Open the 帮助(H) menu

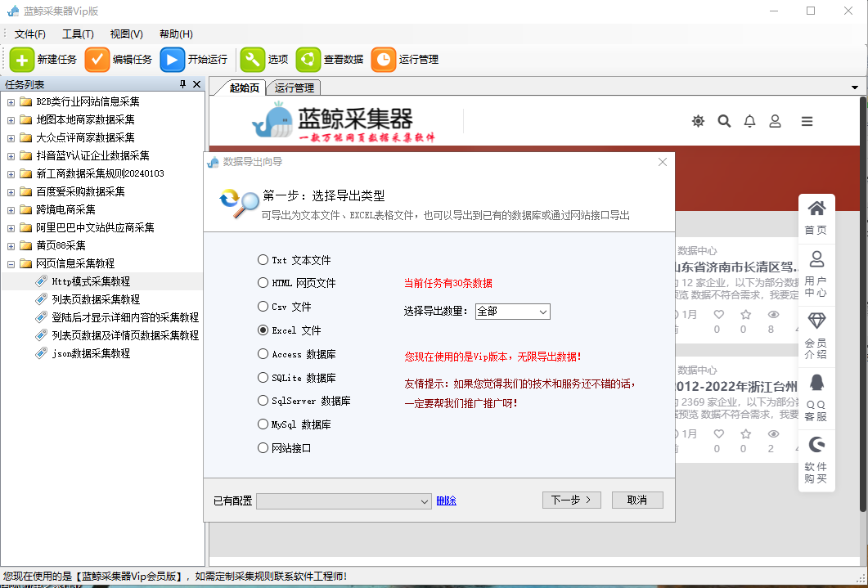pyautogui.click(x=176, y=34)
